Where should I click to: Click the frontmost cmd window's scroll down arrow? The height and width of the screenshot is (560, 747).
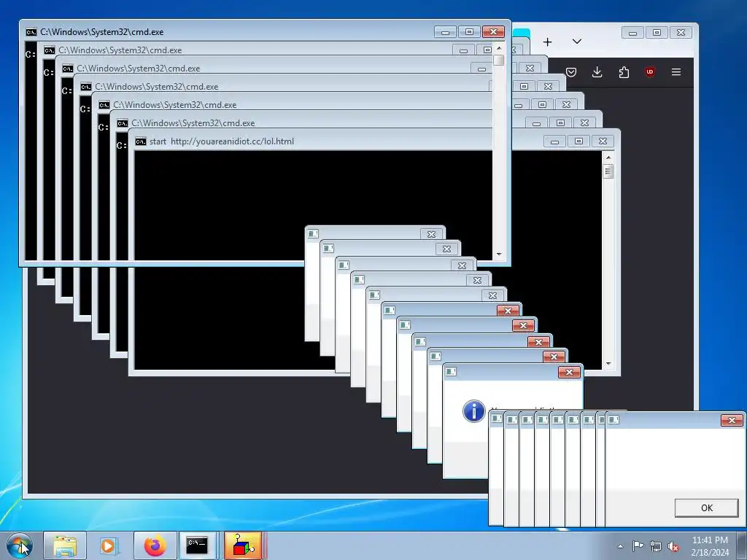[499, 254]
